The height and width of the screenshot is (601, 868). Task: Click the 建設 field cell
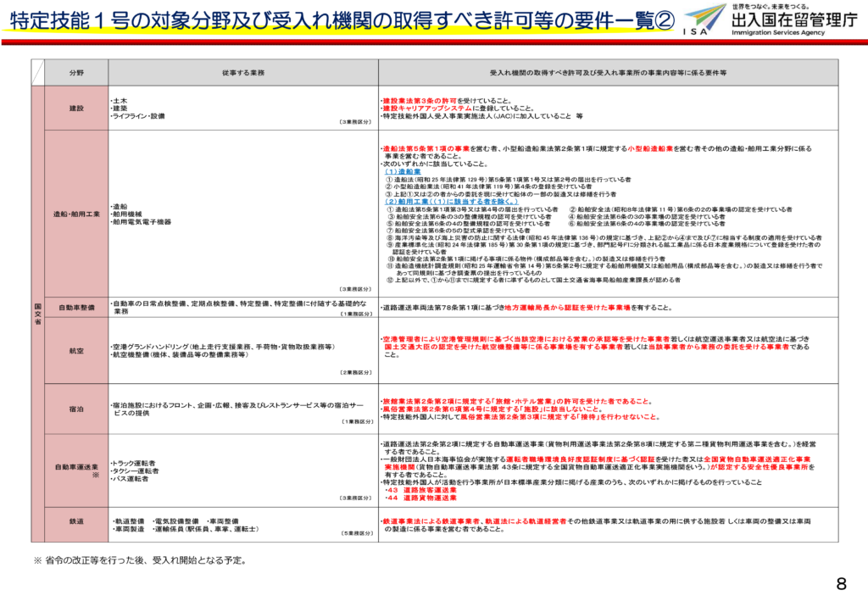[x=76, y=109]
